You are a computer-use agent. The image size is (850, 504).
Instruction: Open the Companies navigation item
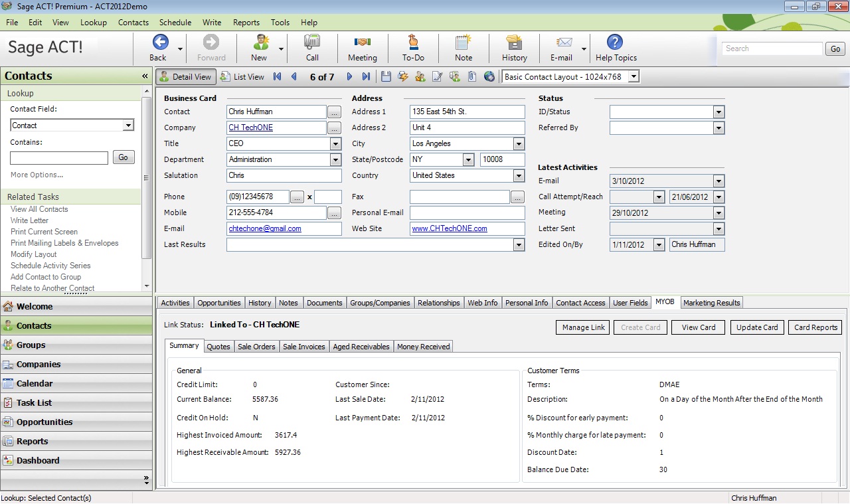(x=76, y=364)
